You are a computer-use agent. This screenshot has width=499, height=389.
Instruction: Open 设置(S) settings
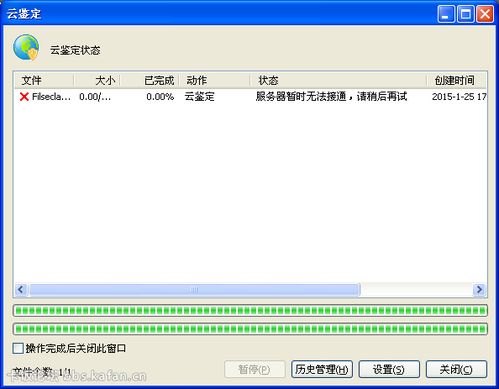389,369
